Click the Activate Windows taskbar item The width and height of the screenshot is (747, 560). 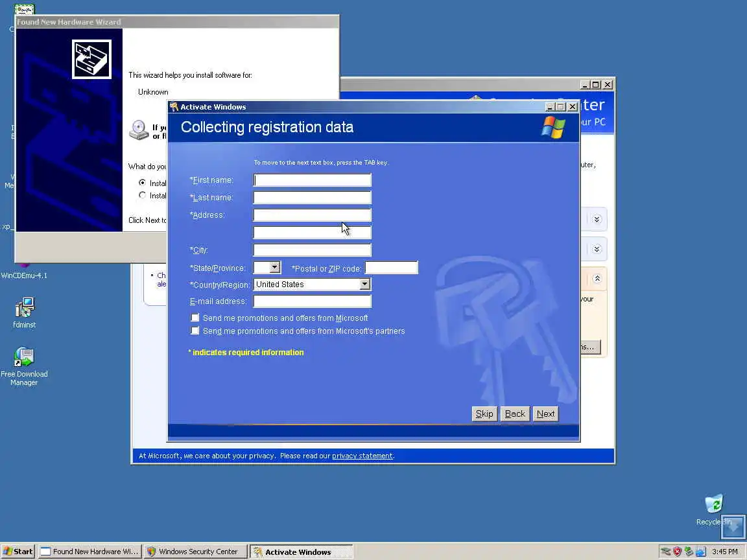302,552
